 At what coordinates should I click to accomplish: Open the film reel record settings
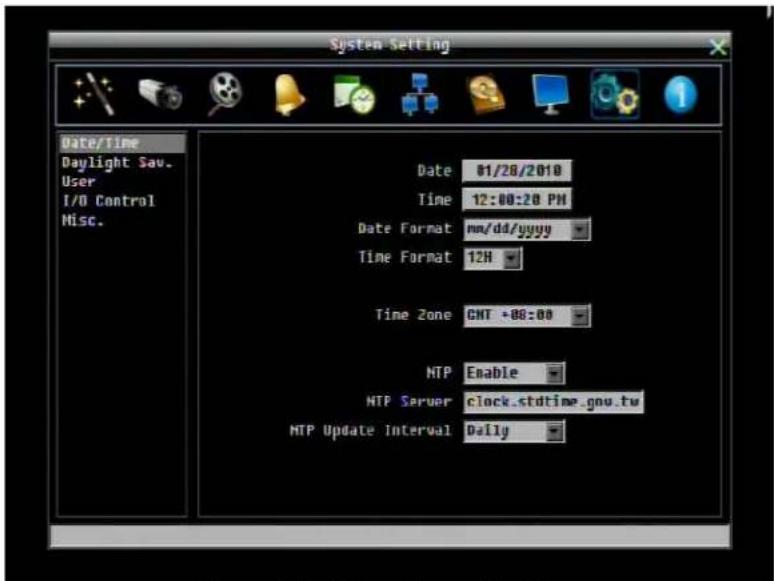pos(225,94)
